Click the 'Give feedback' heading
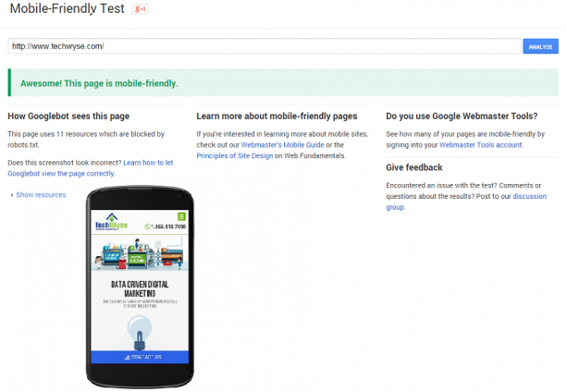 click(414, 167)
